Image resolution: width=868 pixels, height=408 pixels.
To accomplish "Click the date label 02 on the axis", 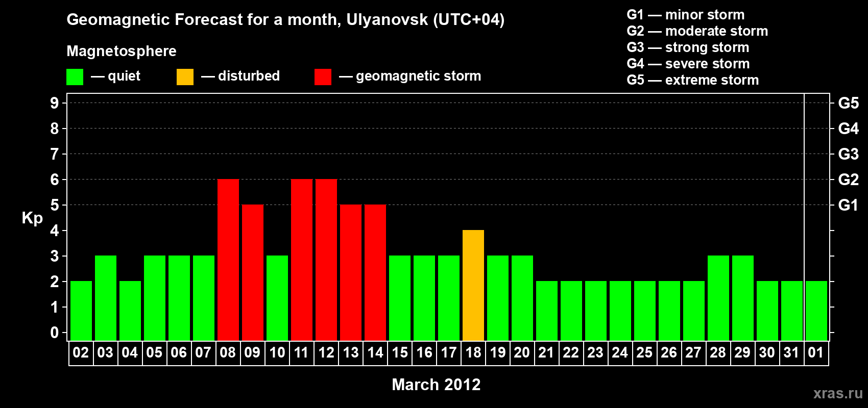I will click(x=81, y=353).
